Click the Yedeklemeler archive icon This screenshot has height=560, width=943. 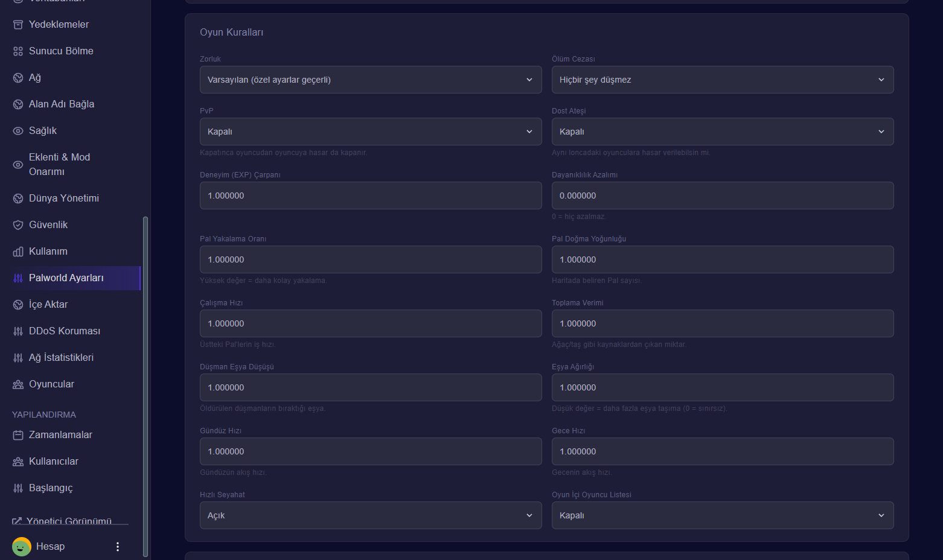click(x=18, y=25)
